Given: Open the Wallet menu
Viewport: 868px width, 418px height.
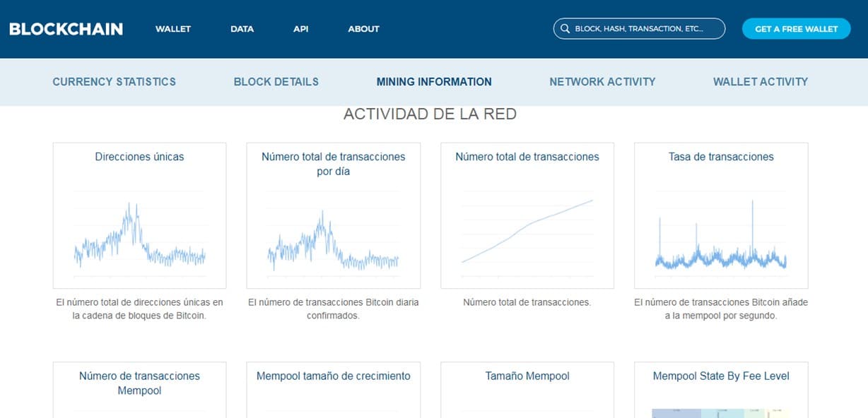Looking at the screenshot, I should 173,29.
